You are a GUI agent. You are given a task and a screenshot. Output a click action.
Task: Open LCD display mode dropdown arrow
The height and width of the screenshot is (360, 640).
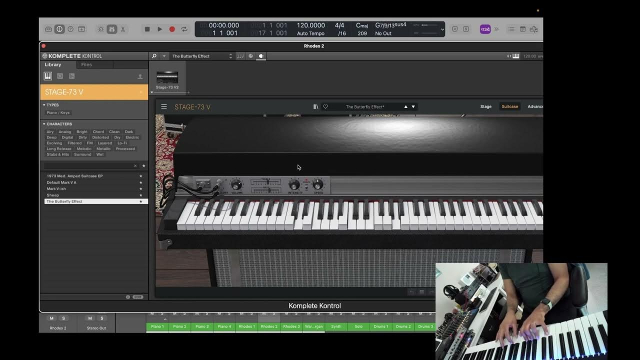[x=442, y=29]
